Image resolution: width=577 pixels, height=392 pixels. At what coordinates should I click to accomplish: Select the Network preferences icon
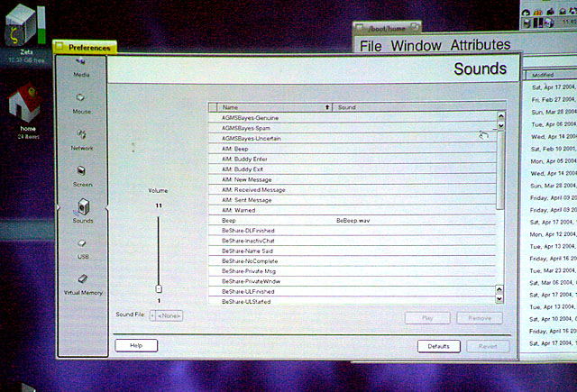coord(81,138)
